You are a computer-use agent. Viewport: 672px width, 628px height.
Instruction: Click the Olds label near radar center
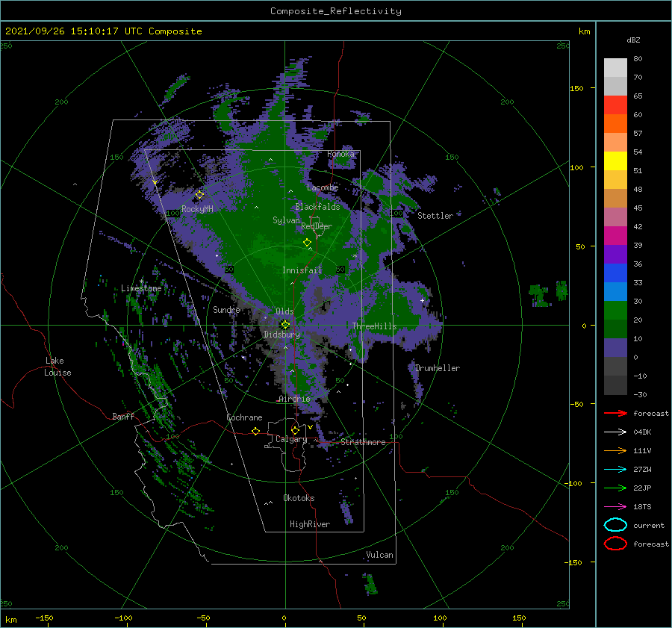pos(284,311)
